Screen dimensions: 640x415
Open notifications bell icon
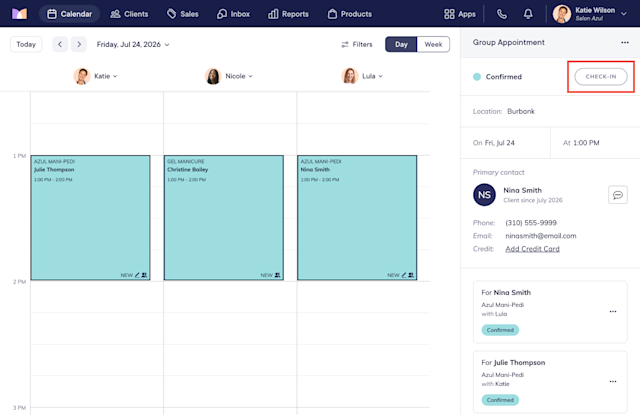pos(528,14)
